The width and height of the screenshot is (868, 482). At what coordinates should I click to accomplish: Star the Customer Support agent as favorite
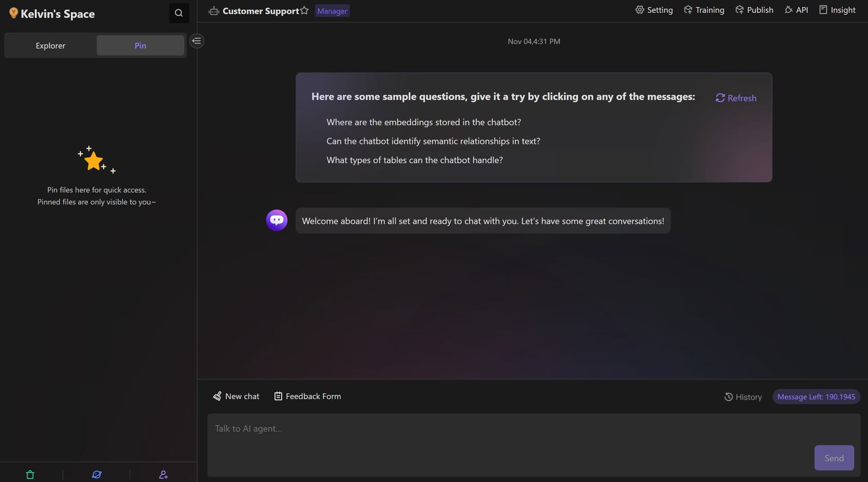304,10
